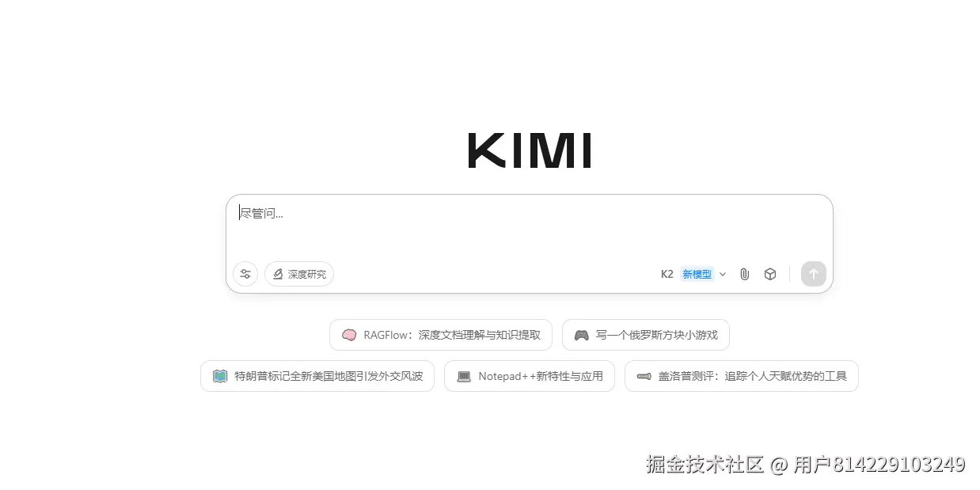
Task: Click the KIMI logo
Action: click(x=530, y=150)
